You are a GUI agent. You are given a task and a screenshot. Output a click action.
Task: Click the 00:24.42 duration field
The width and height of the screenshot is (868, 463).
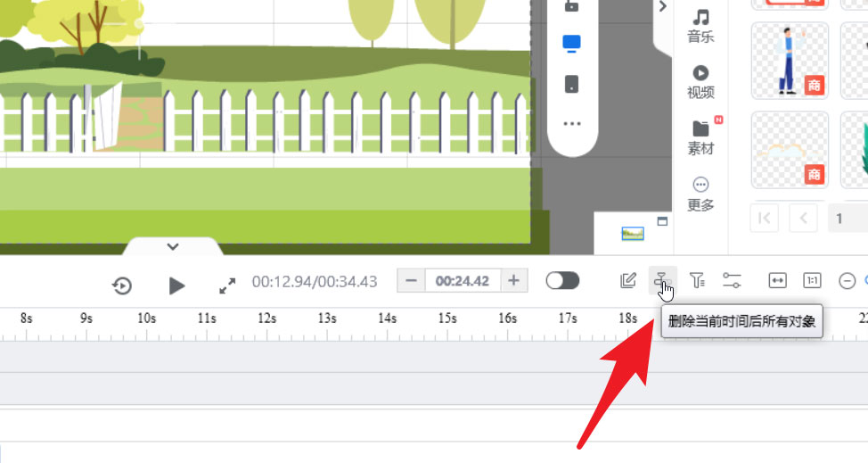[x=463, y=281]
